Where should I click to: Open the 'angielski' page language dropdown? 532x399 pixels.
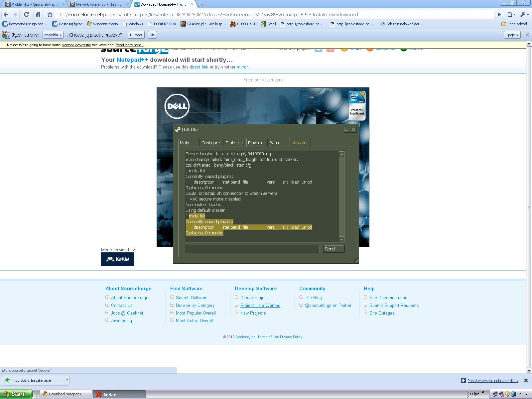tap(53, 35)
